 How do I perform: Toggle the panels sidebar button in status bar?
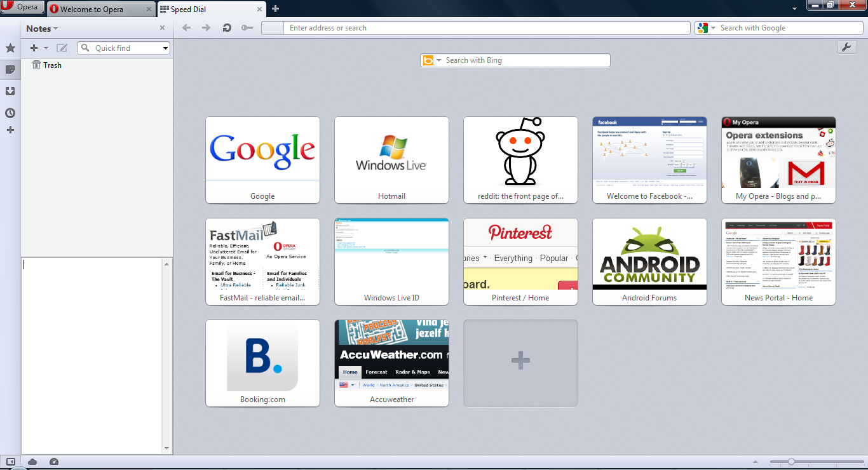pyautogui.click(x=10, y=462)
